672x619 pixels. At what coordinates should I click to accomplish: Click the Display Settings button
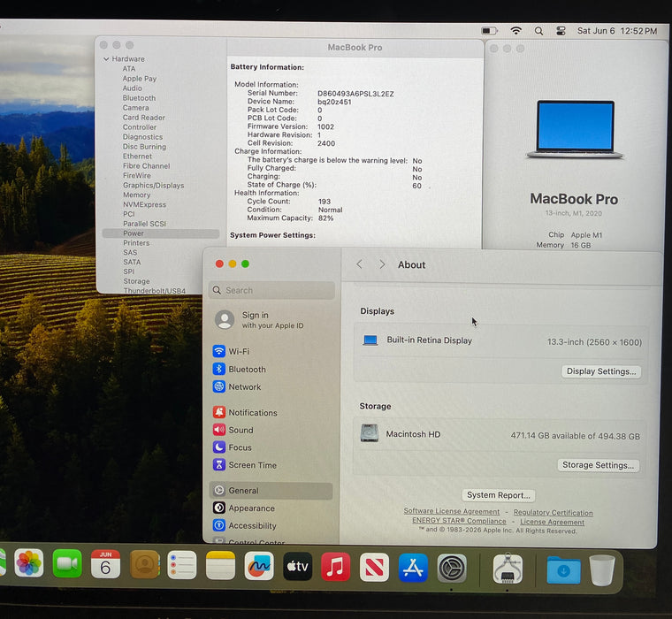[601, 371]
